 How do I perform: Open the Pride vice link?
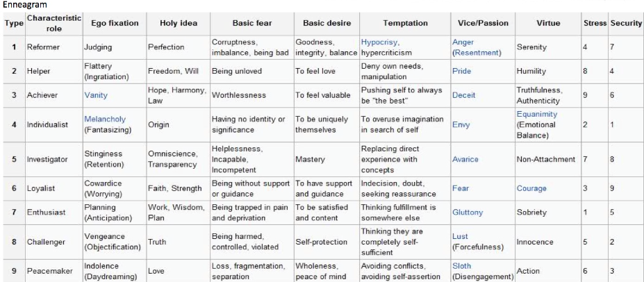461,71
